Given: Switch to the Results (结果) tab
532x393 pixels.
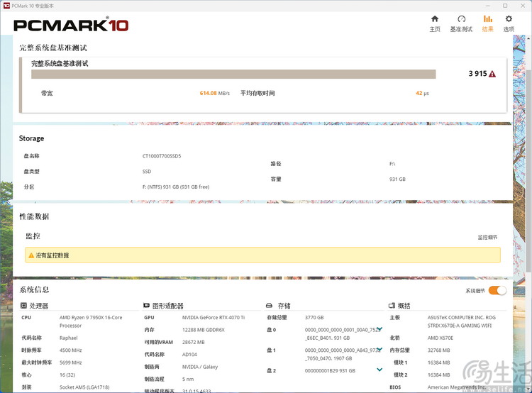Looking at the screenshot, I should click(x=487, y=23).
